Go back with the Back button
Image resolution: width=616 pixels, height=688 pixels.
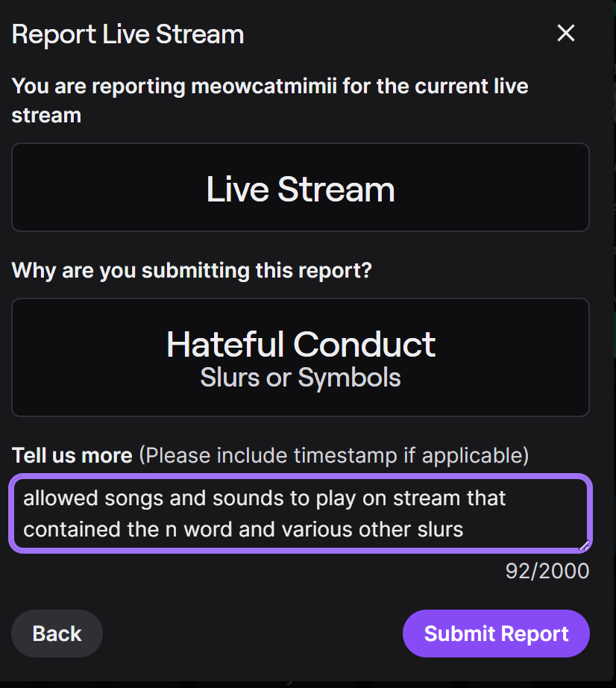[57, 634]
